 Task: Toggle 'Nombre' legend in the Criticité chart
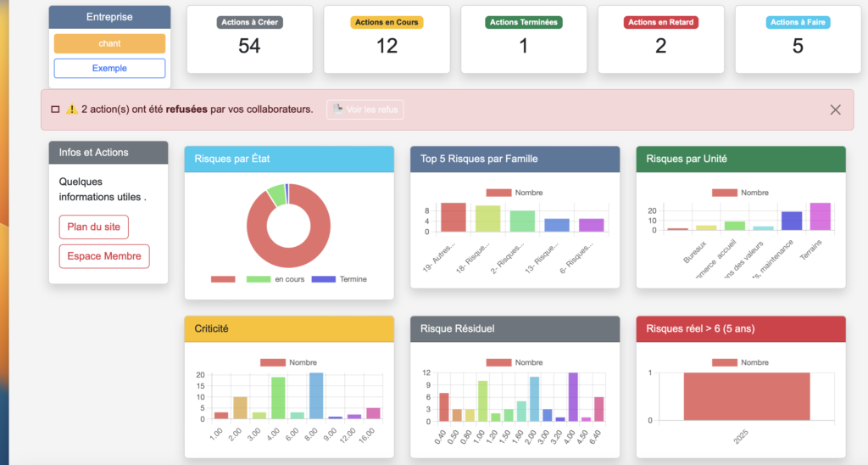pyautogui.click(x=288, y=362)
